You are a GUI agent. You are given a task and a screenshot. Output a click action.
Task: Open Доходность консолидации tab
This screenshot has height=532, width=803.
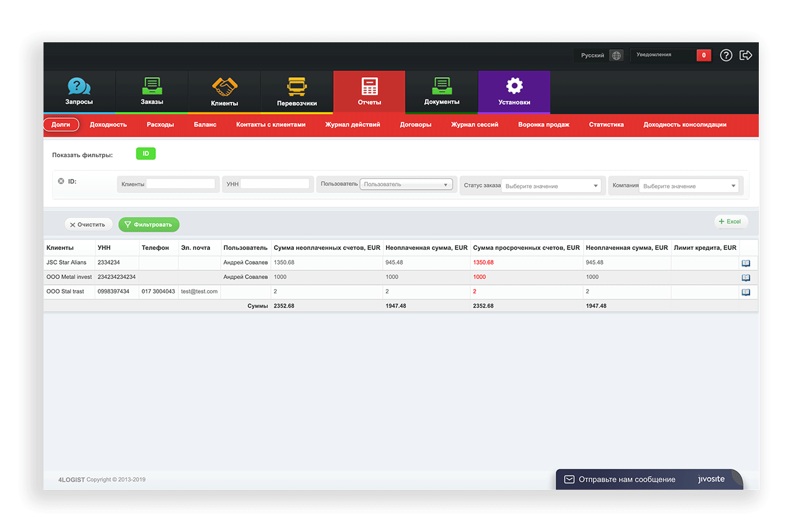(685, 124)
